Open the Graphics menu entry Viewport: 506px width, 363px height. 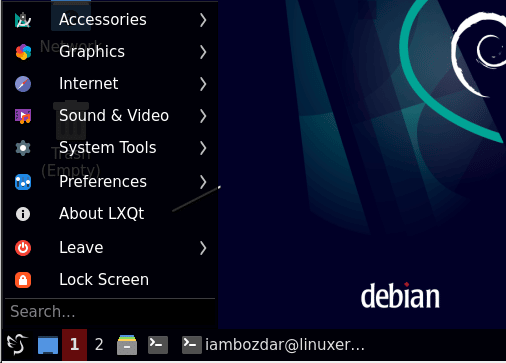(x=110, y=52)
